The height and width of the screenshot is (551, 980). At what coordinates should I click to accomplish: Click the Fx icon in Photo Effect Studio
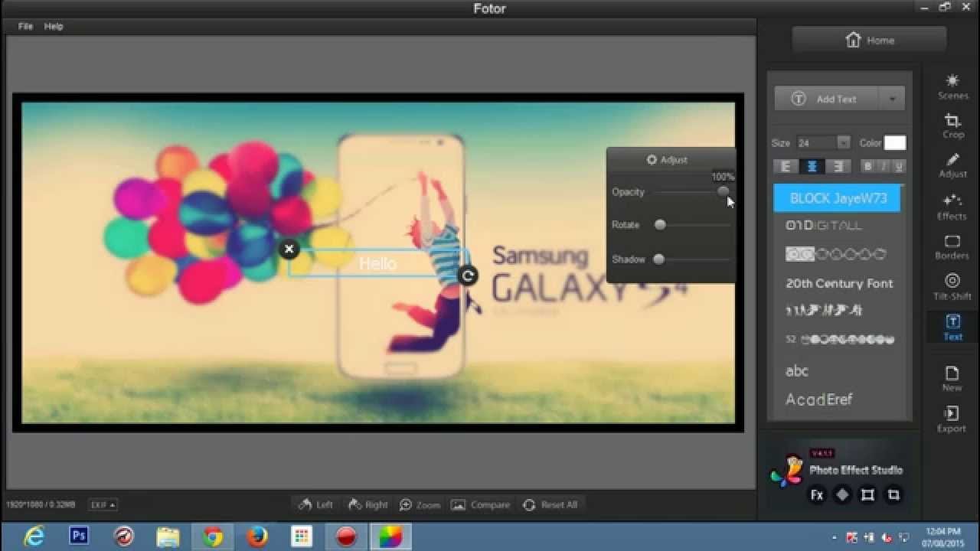coord(817,495)
